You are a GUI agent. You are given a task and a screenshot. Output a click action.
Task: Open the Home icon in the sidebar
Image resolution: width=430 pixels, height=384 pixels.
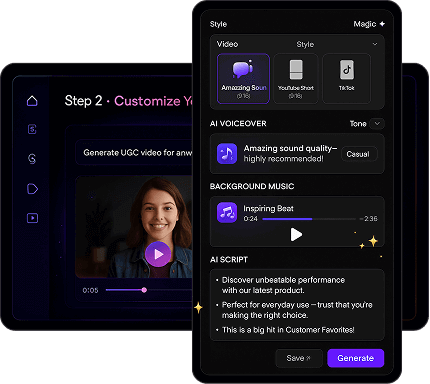tap(32, 101)
